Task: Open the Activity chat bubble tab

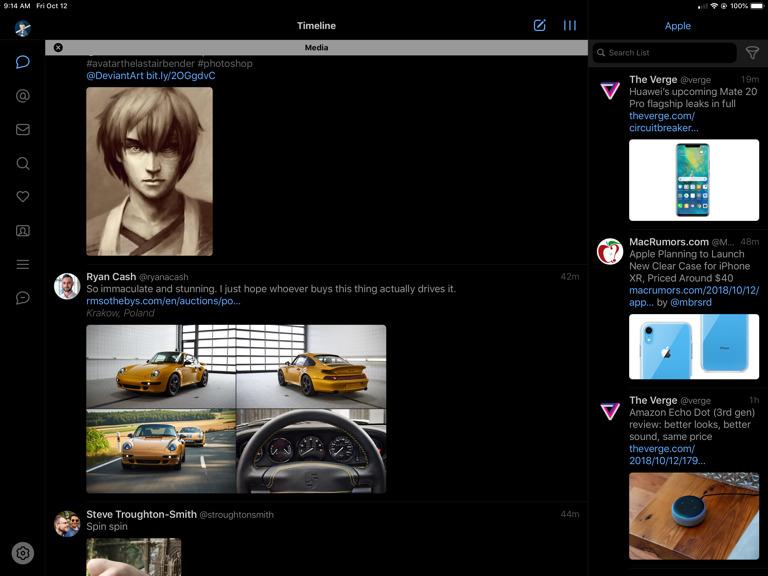Action: [x=22, y=298]
